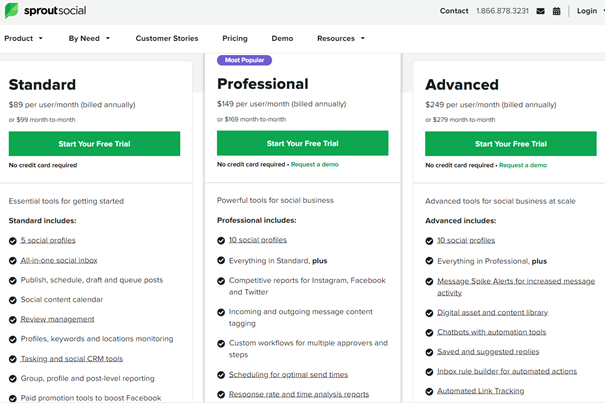605x403 pixels.
Task: Click the calendar icon in header
Action: (x=556, y=11)
